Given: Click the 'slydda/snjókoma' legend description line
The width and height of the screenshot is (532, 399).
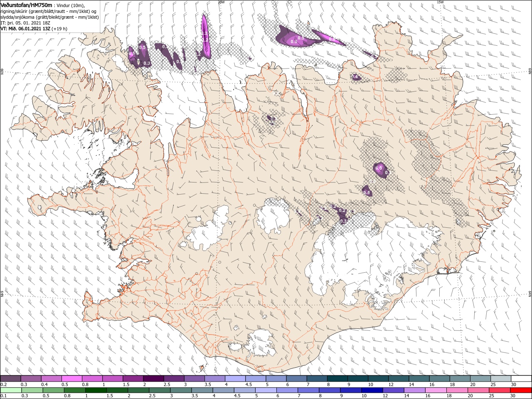Looking at the screenshot, I should point(49,17).
